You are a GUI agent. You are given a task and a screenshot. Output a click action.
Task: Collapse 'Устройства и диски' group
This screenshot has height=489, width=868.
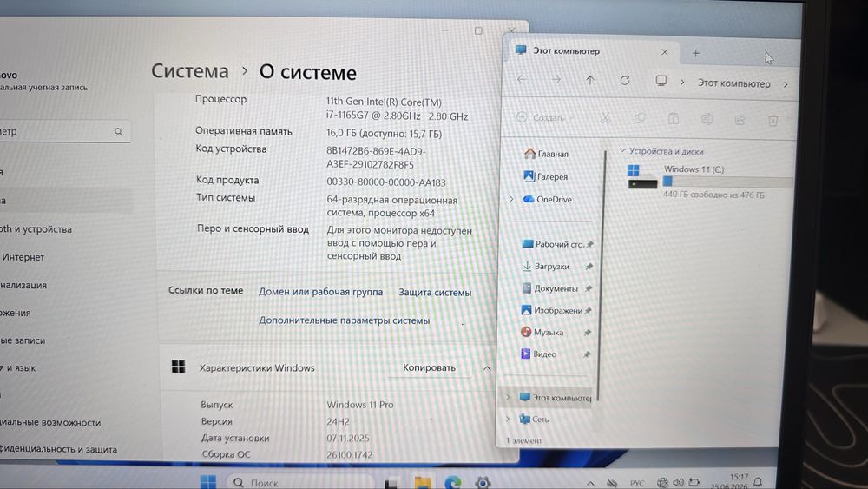coord(622,150)
